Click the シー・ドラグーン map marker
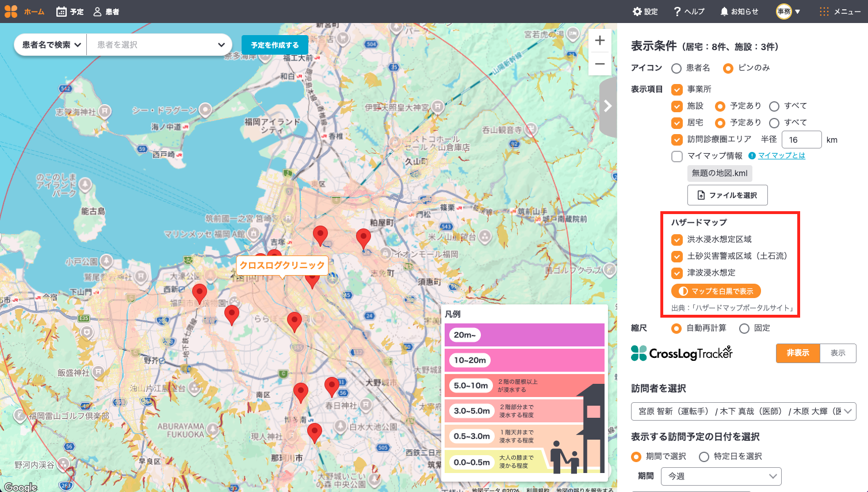The height and width of the screenshot is (492, 868). click(205, 109)
